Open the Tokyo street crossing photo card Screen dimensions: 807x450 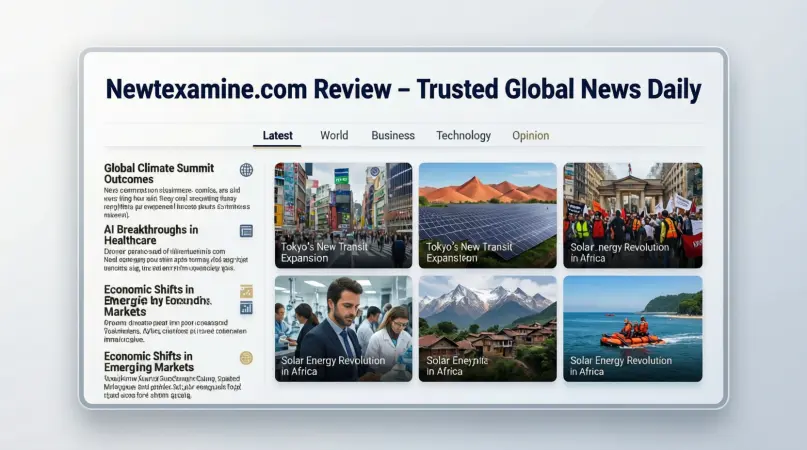[x=343, y=215]
